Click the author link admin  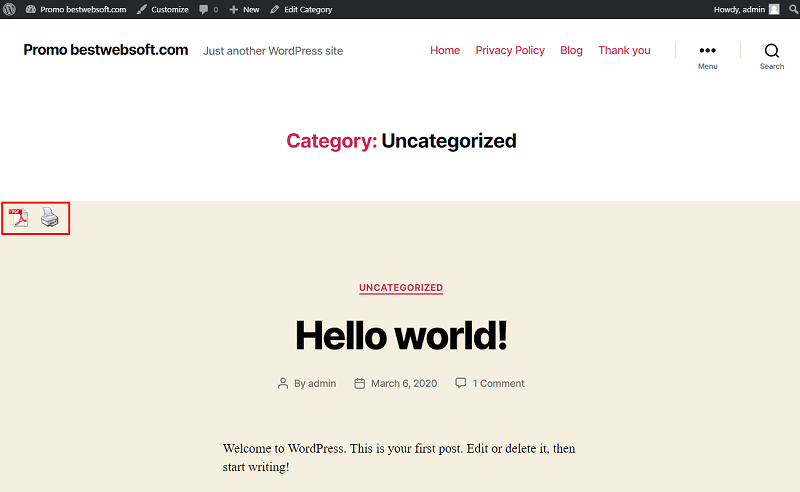pos(322,383)
